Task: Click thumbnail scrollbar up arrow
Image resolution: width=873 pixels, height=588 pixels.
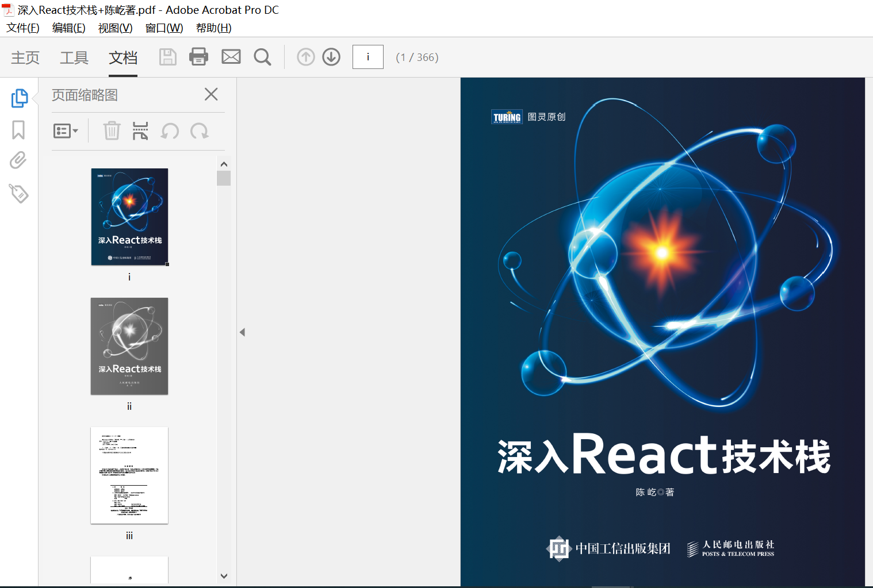Action: [x=224, y=164]
